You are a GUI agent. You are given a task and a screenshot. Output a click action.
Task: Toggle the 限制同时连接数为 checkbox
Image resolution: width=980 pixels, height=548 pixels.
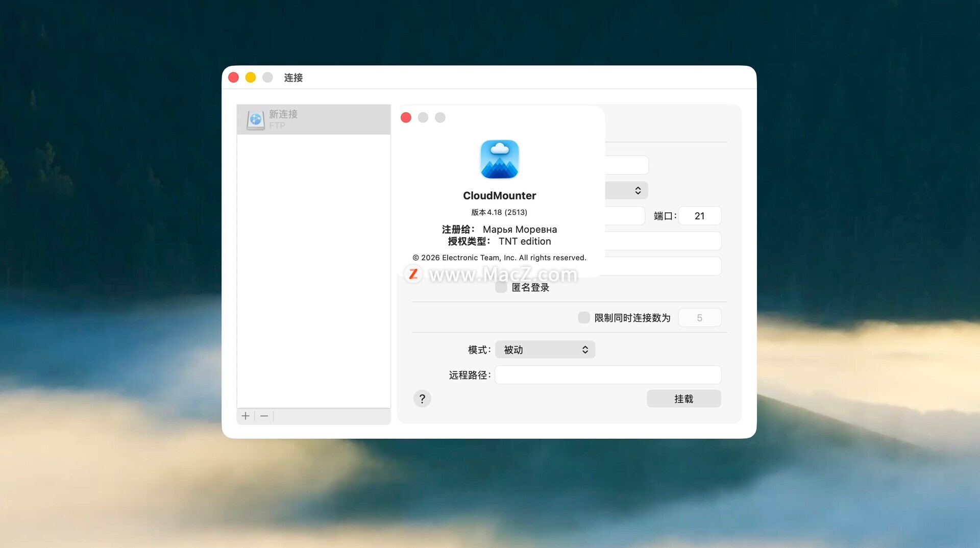(x=584, y=317)
